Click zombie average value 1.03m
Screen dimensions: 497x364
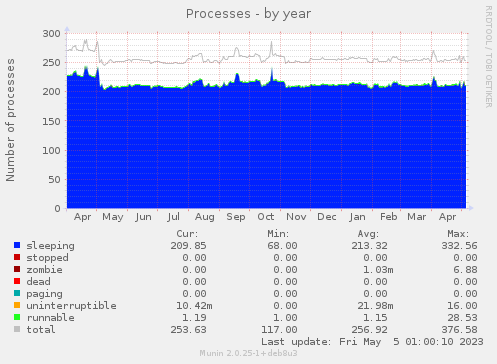pyautogui.click(x=378, y=270)
